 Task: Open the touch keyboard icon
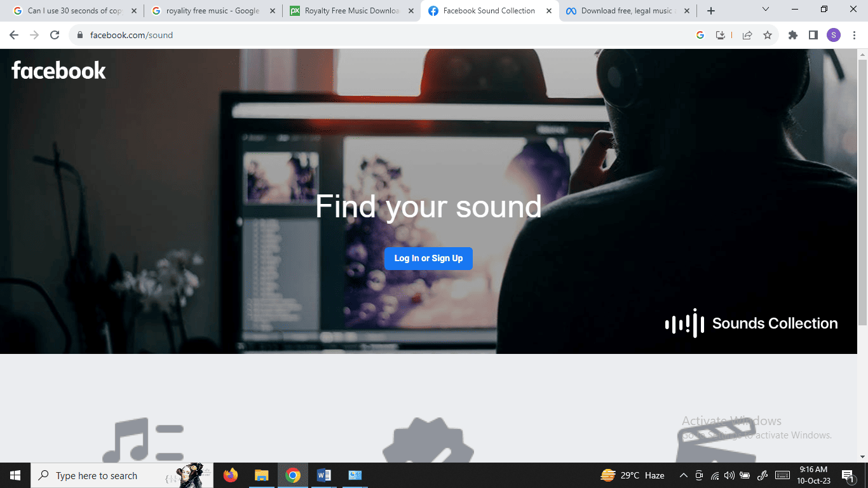(783, 475)
